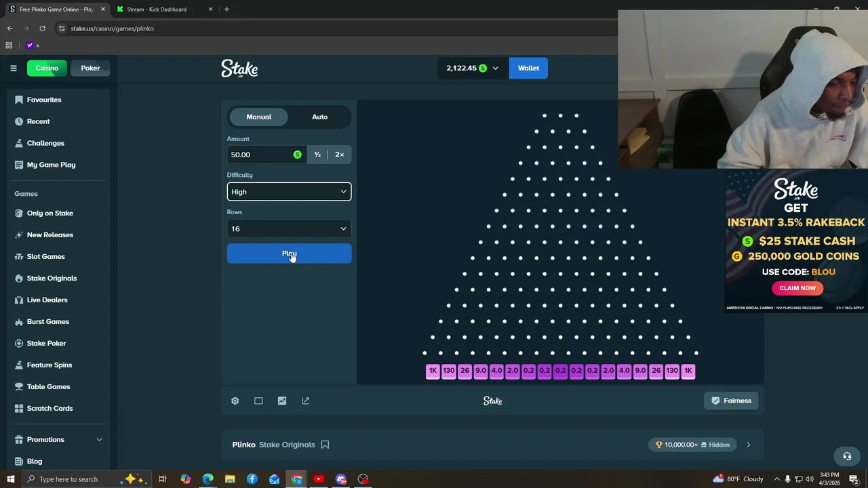The width and height of the screenshot is (868, 488).
Task: Double the bet with 2× button
Action: pos(340,155)
